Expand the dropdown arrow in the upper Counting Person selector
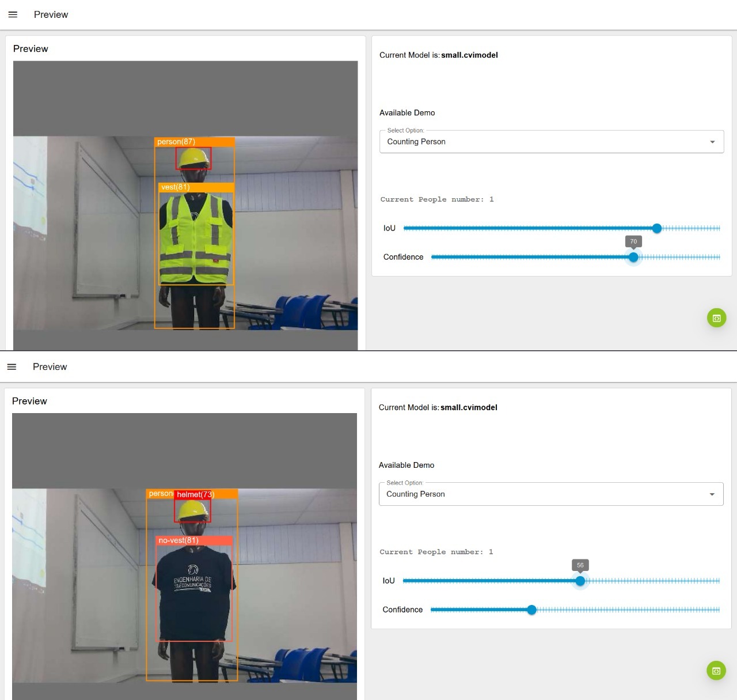 click(712, 142)
